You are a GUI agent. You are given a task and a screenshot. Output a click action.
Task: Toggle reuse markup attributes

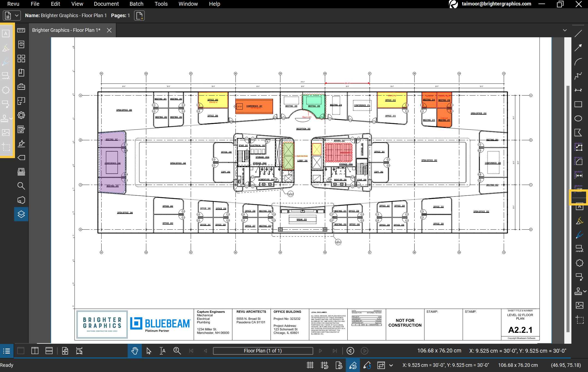click(367, 365)
